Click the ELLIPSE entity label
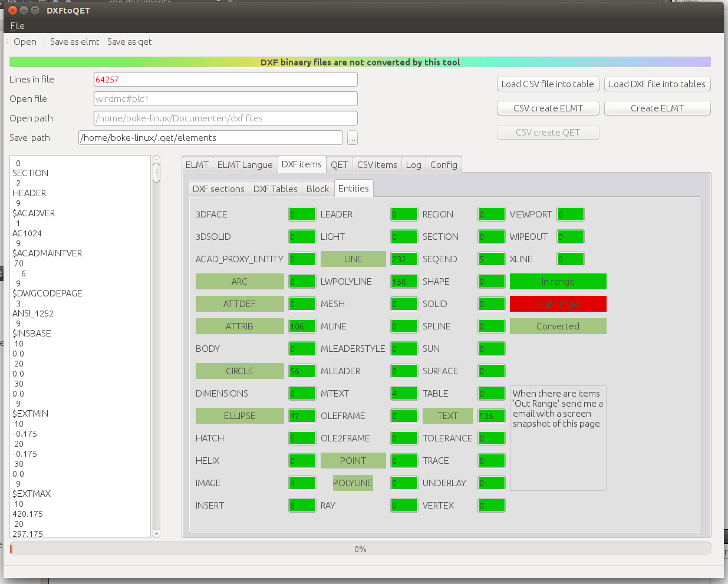The height and width of the screenshot is (584, 728). (x=239, y=416)
